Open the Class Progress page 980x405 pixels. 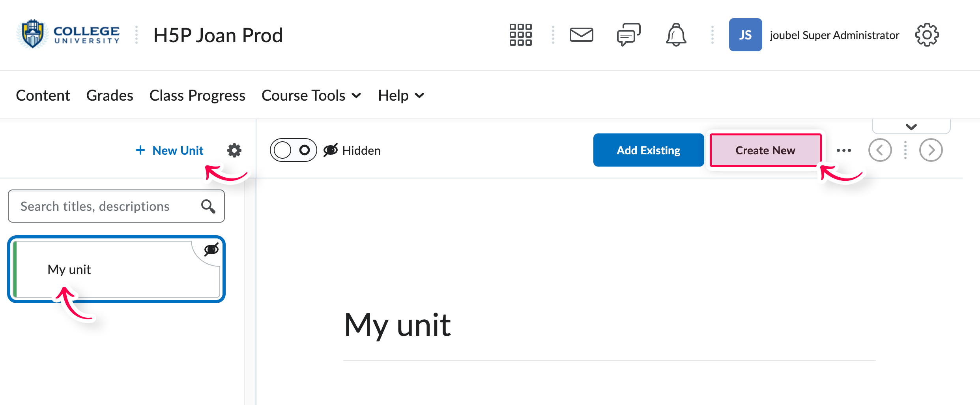[197, 96]
